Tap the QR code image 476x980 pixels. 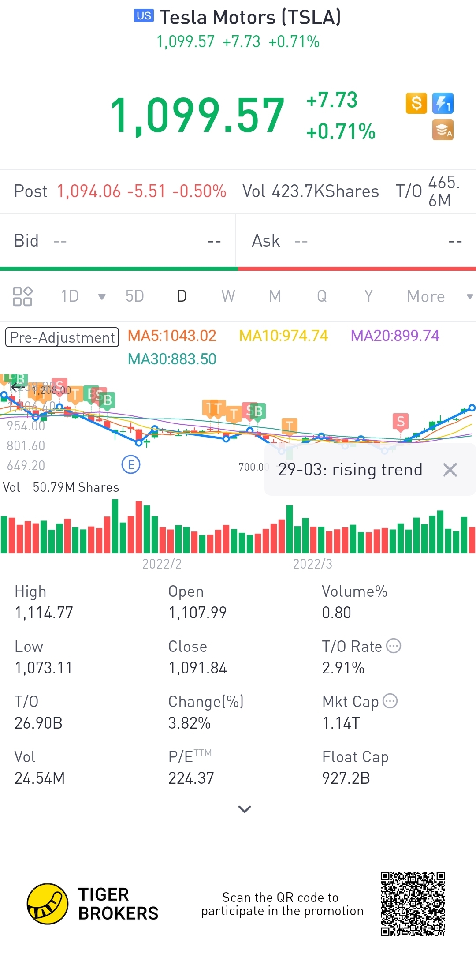(413, 904)
